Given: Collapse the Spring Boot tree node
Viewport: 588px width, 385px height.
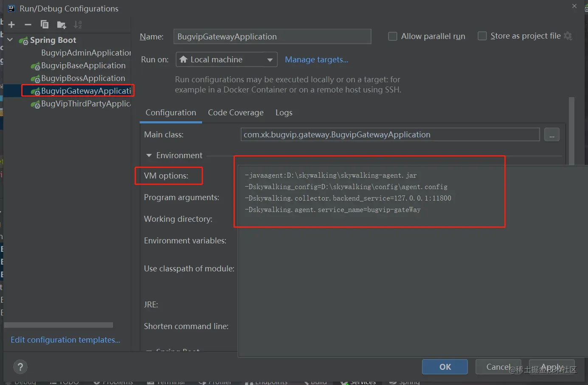Looking at the screenshot, I should coord(10,40).
